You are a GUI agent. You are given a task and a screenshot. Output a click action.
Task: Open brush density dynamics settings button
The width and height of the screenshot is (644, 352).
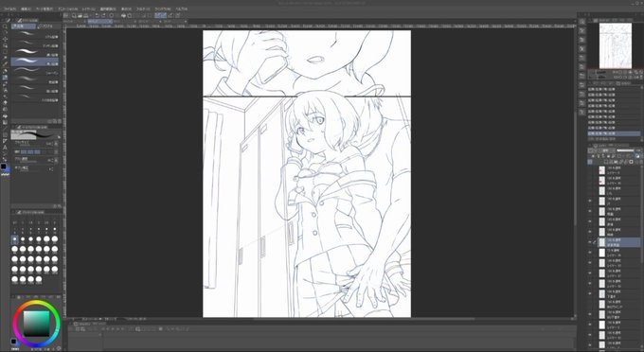tap(56, 160)
